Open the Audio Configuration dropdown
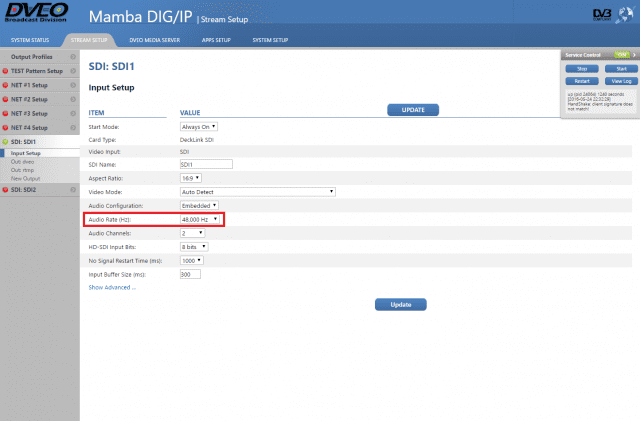The height and width of the screenshot is (421, 640). click(x=199, y=206)
